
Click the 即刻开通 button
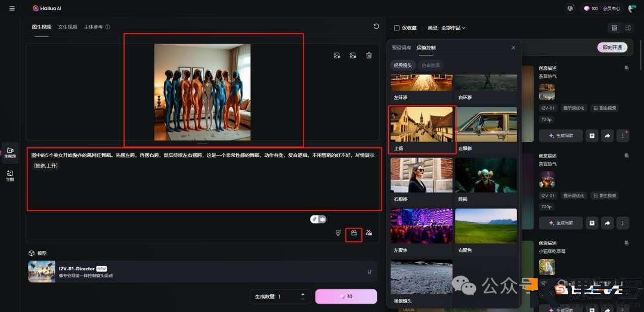pyautogui.click(x=612, y=48)
